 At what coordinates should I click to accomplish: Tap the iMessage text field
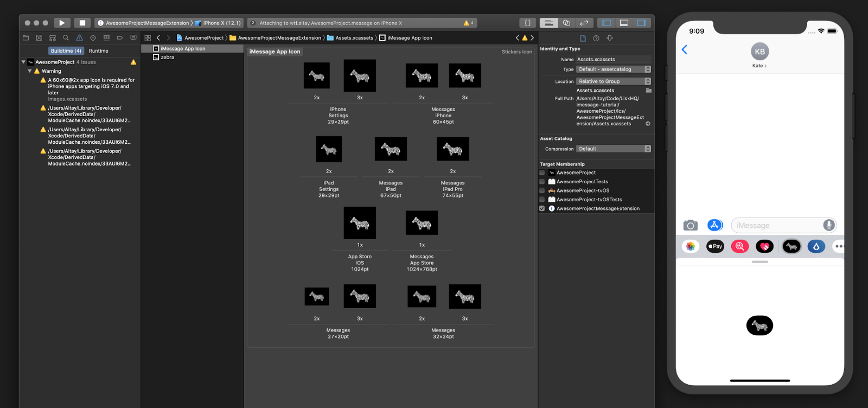783,225
